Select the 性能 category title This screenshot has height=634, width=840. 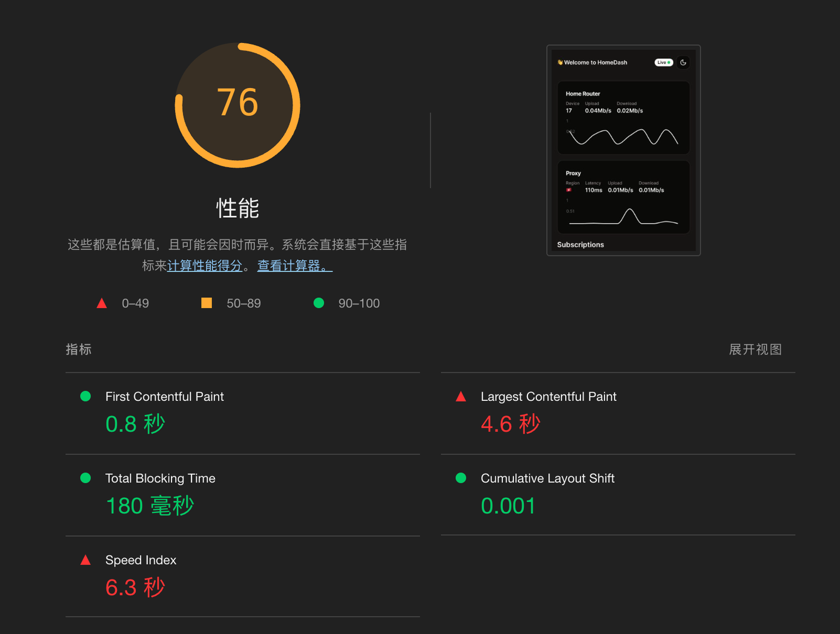tap(237, 208)
